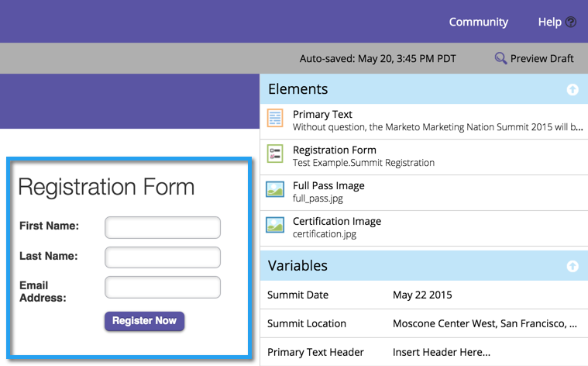This screenshot has width=588, height=366.
Task: Click the Preview Draft link
Action: [x=542, y=59]
